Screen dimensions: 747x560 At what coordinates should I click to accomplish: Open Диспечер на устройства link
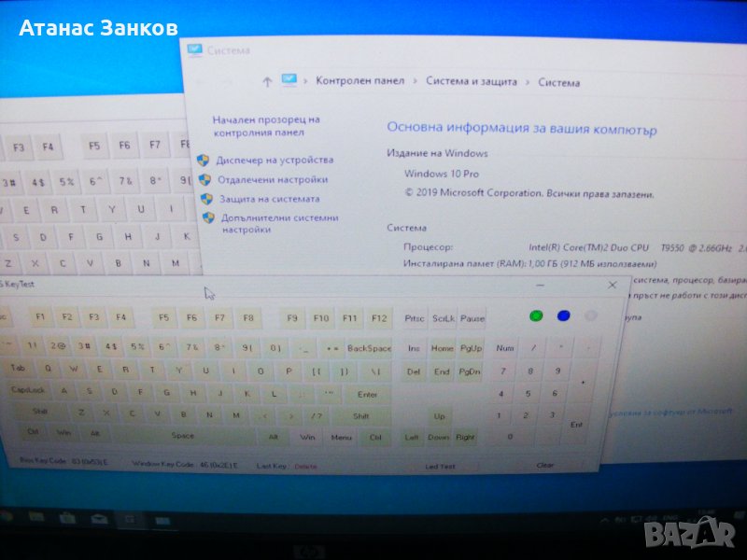275,160
